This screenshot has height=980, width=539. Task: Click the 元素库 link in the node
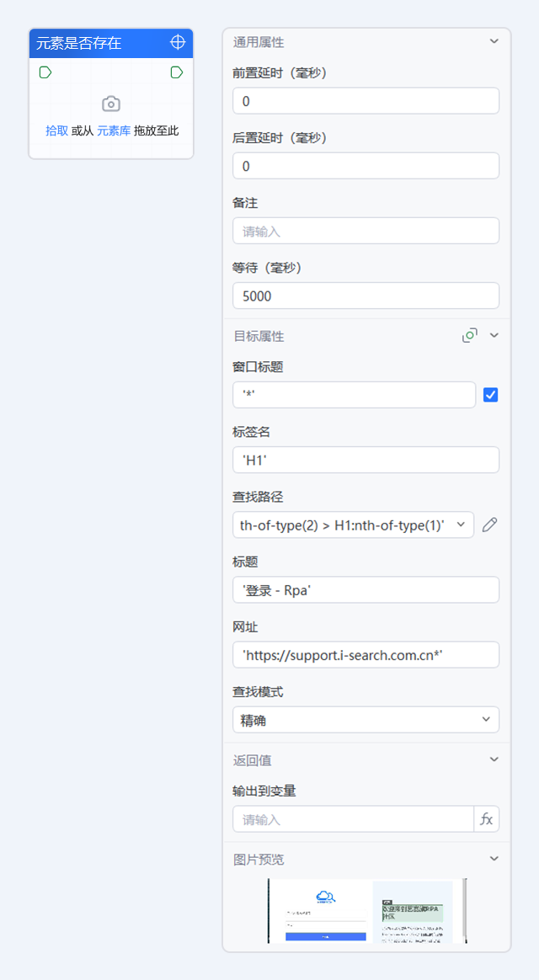click(114, 131)
